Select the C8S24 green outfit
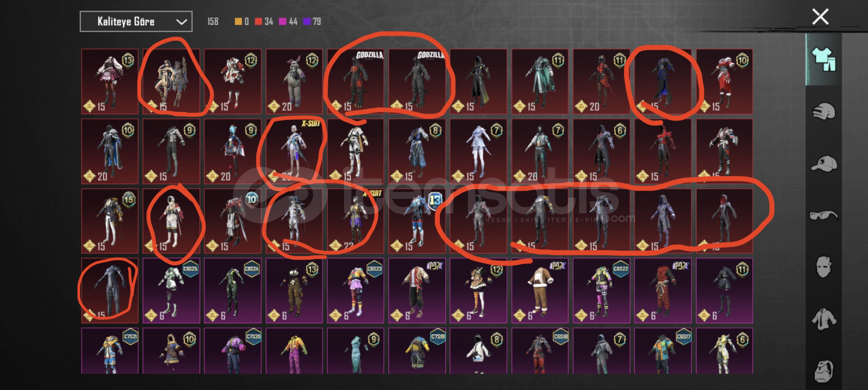Image resolution: width=868 pixels, height=390 pixels. (233, 290)
